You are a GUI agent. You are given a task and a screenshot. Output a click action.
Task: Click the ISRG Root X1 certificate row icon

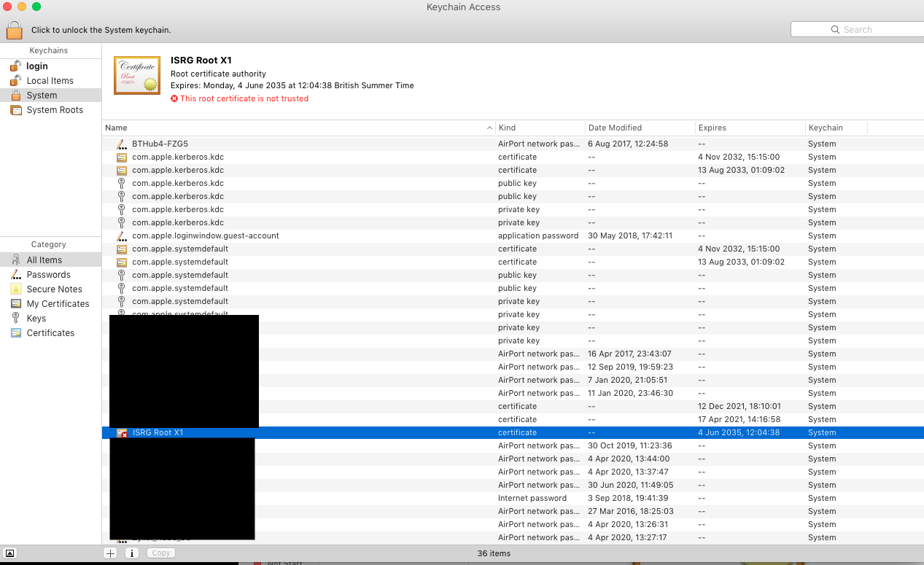point(122,433)
